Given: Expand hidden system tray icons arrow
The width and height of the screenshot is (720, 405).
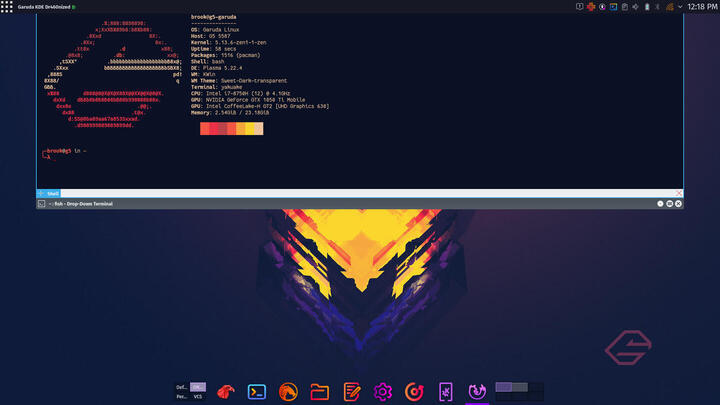Looking at the screenshot, I should [680, 7].
